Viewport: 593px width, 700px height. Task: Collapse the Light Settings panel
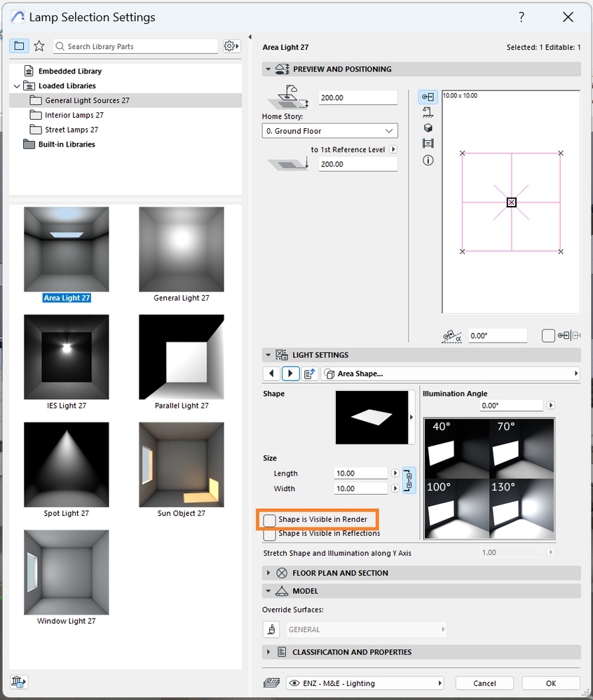tap(268, 355)
